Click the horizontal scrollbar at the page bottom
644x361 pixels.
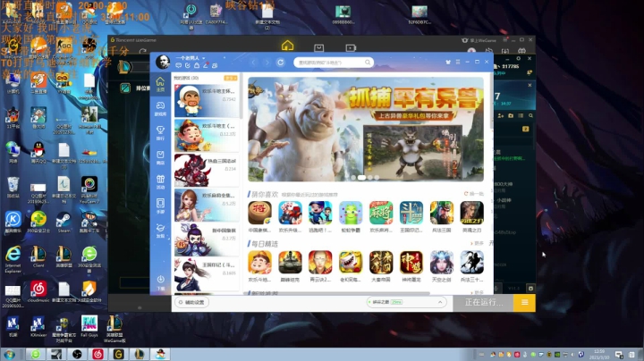tap(339, 293)
